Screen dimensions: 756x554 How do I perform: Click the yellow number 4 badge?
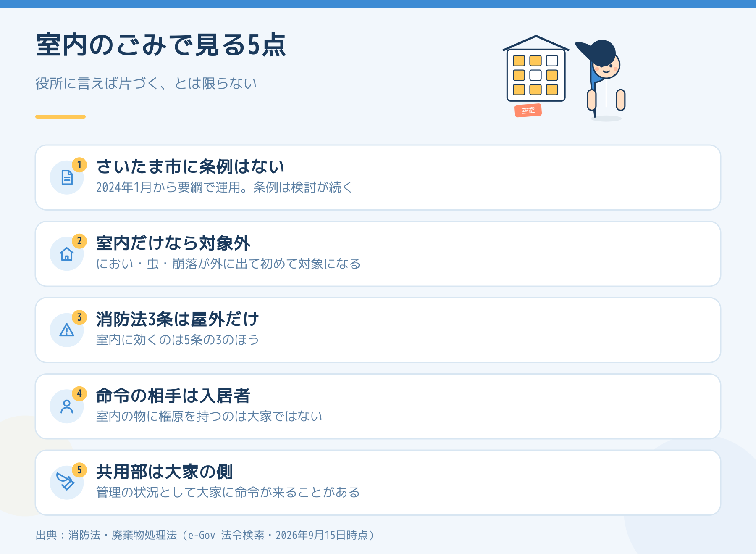79,394
